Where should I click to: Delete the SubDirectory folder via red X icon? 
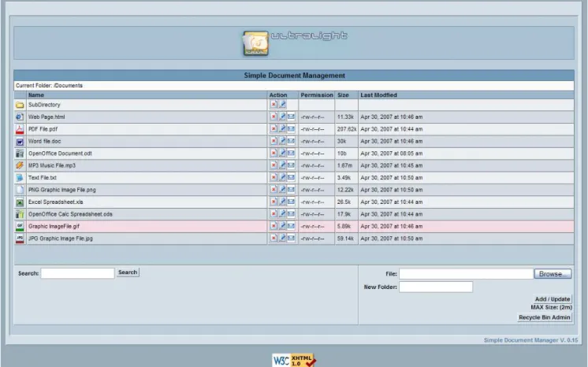tap(274, 104)
